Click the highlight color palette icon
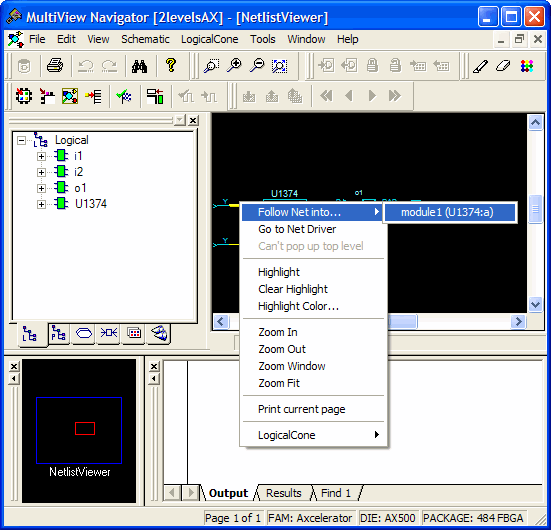Viewport: 551px width, 530px height. click(x=527, y=66)
